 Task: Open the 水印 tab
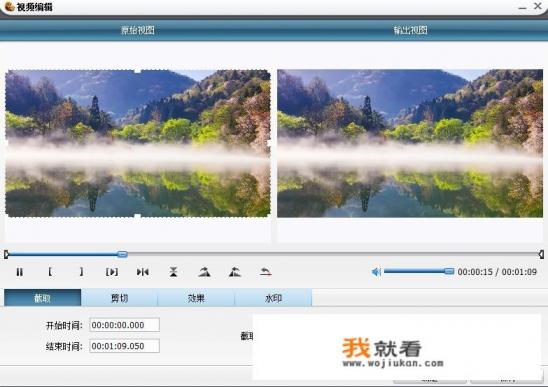273,298
